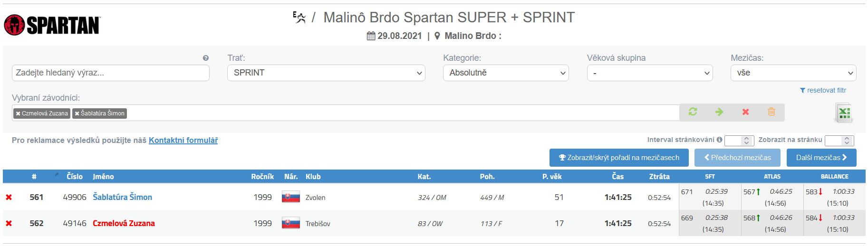Click the search field Zadejte hledaný výraz
The width and height of the screenshot is (868, 246).
[x=111, y=73]
